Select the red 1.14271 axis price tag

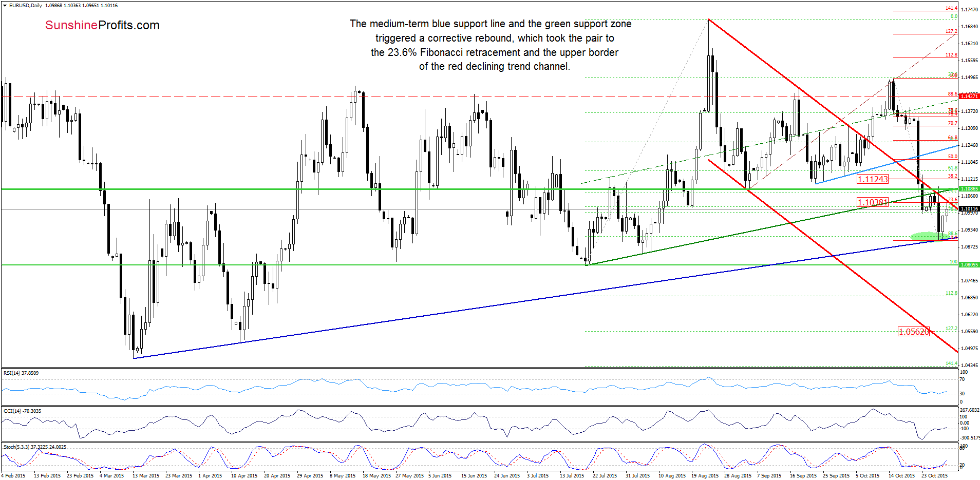click(x=969, y=97)
